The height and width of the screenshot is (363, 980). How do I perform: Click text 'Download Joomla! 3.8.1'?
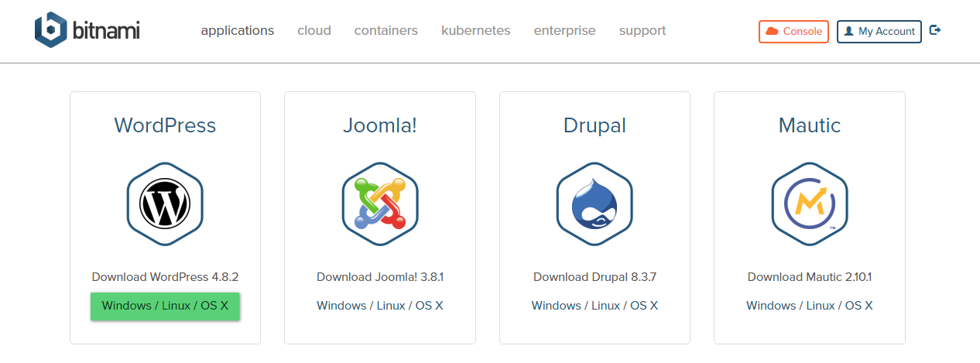(380, 277)
